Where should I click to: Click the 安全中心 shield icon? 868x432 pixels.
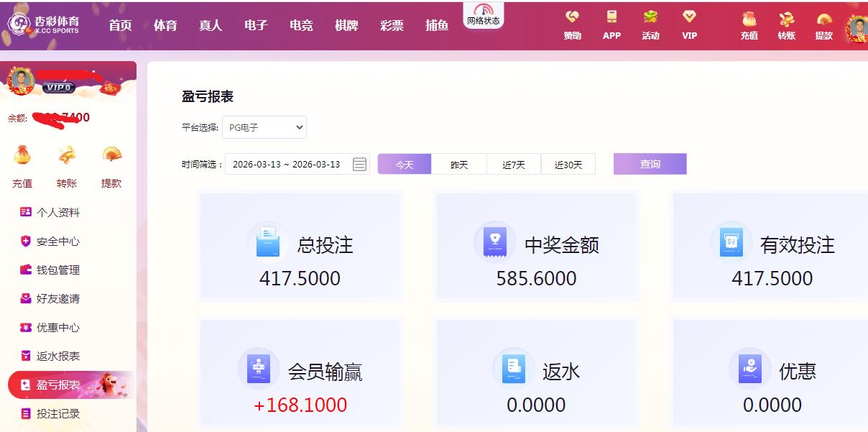pos(26,241)
